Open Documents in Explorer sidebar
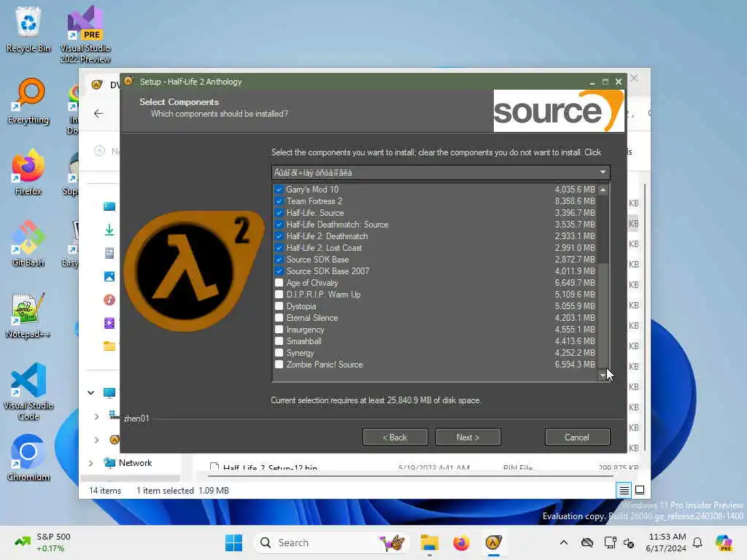 (x=109, y=253)
